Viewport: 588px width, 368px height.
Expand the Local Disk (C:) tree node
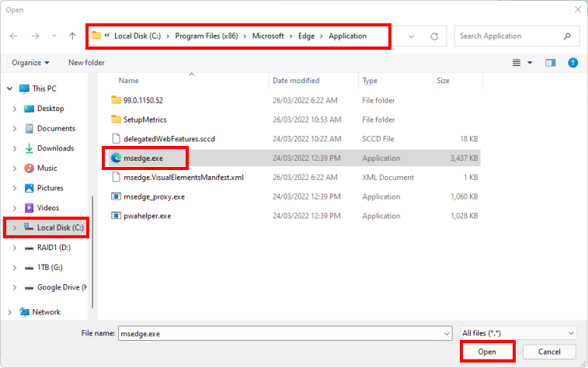pyautogui.click(x=12, y=228)
